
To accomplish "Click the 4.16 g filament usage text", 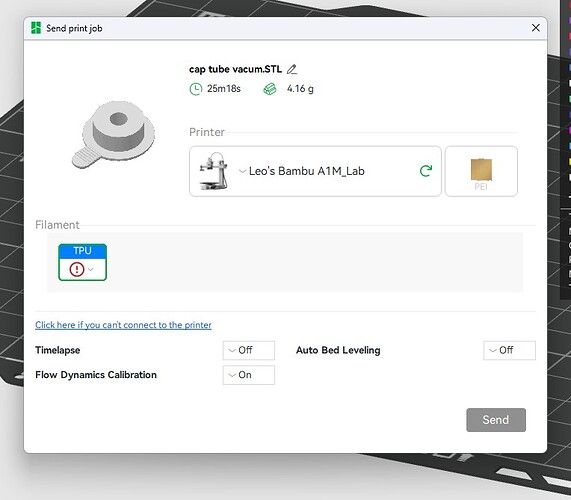I will tap(300, 89).
